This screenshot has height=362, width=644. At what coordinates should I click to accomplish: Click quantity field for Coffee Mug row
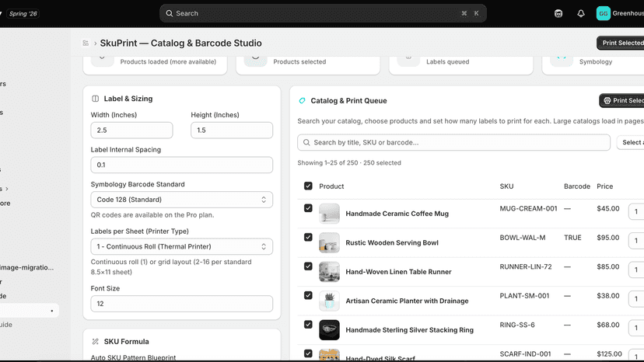[x=636, y=212]
